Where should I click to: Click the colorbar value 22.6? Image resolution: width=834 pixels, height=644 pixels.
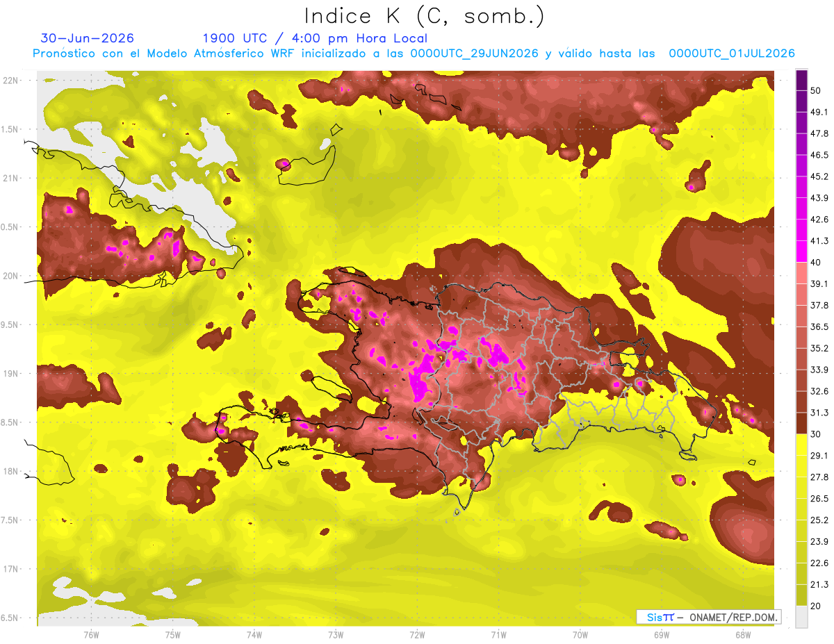tap(819, 563)
